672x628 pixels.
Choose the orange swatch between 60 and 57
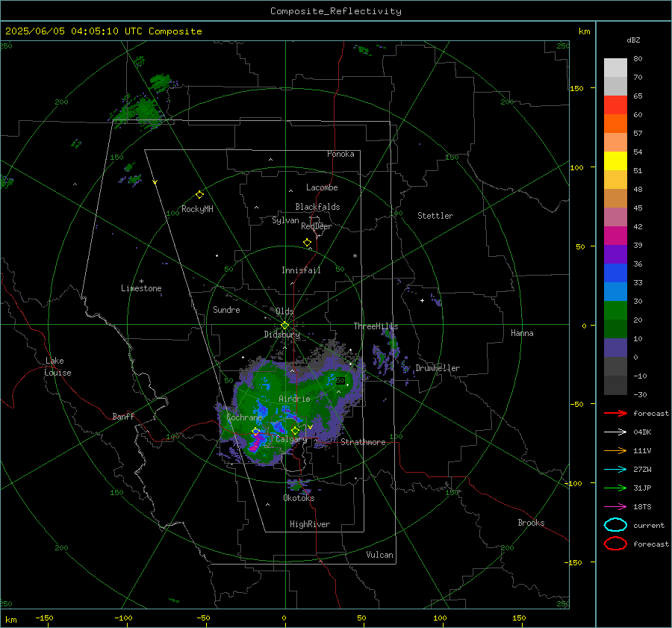coord(615,124)
